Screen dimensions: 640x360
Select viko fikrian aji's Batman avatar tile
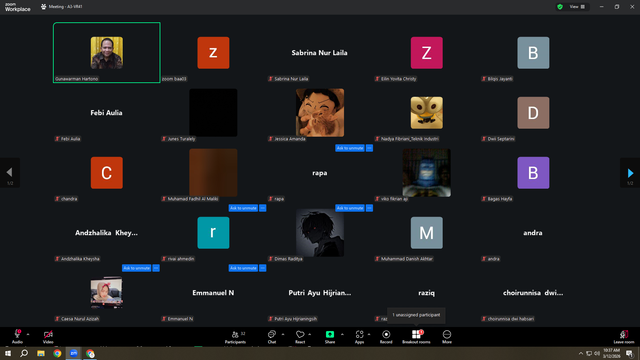tap(427, 173)
